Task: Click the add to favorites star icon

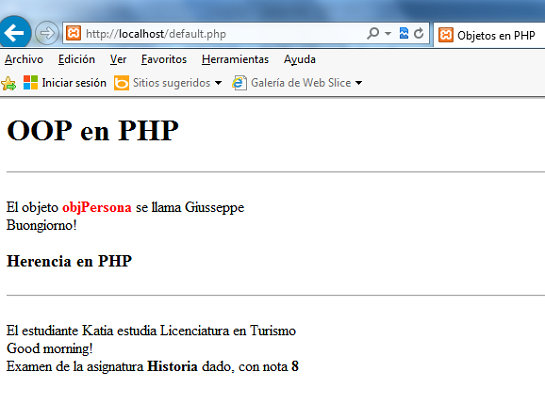Action: click(x=8, y=83)
